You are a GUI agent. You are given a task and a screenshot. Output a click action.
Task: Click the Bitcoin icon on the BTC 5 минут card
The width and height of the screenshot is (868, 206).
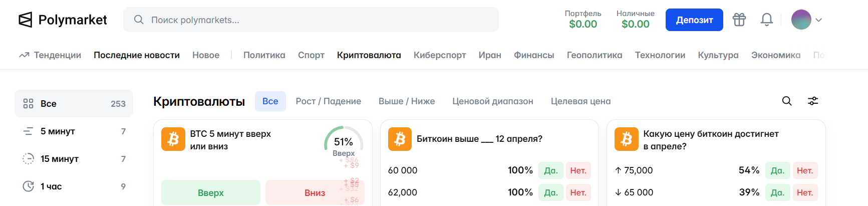(173, 139)
